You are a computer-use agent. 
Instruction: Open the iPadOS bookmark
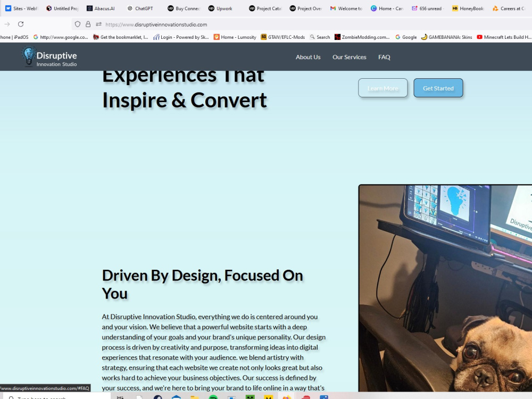coord(14,37)
